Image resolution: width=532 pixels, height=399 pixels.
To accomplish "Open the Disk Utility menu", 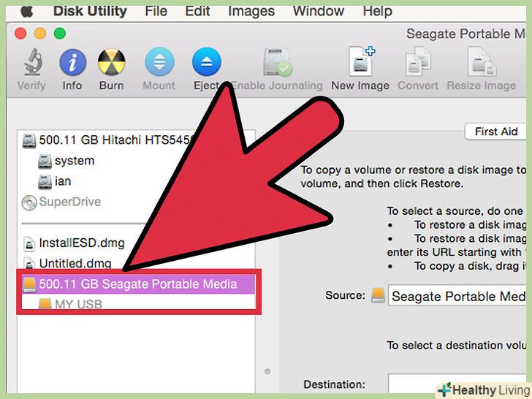I will click(90, 11).
